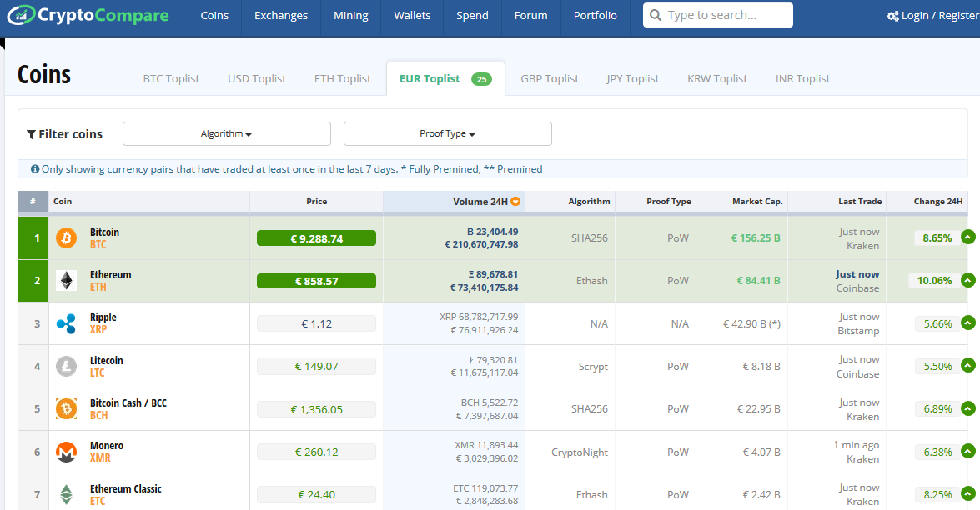Switch to the JPY Toplist tab
The height and width of the screenshot is (510, 980).
(632, 78)
